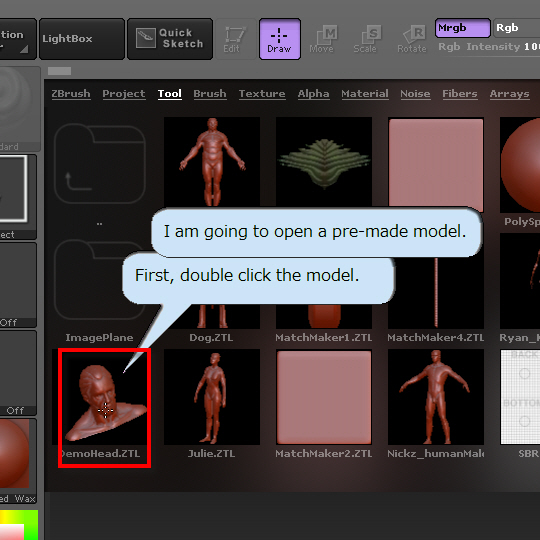Open the alpha selector showing Off
540x540 pixels.
coord(18,285)
